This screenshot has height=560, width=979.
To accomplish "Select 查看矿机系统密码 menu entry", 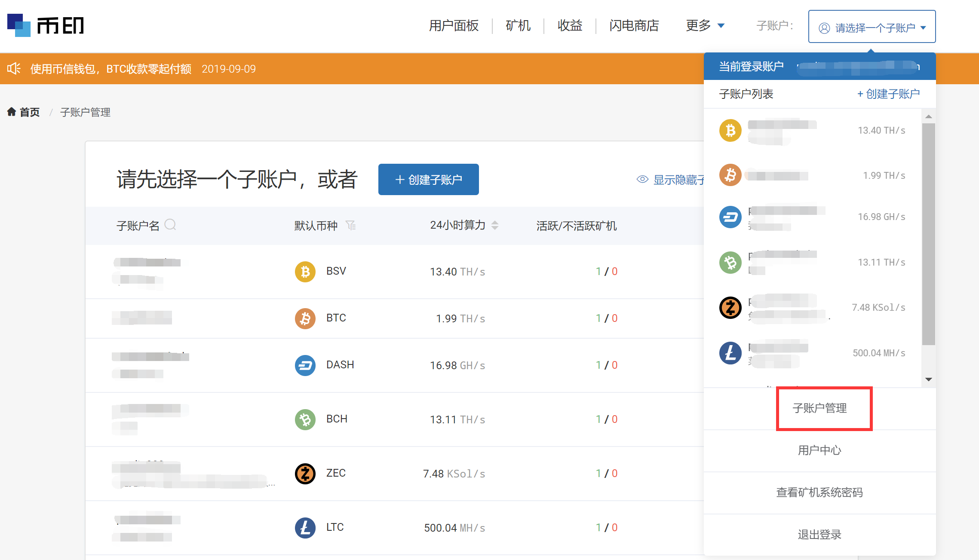I will [x=820, y=493].
